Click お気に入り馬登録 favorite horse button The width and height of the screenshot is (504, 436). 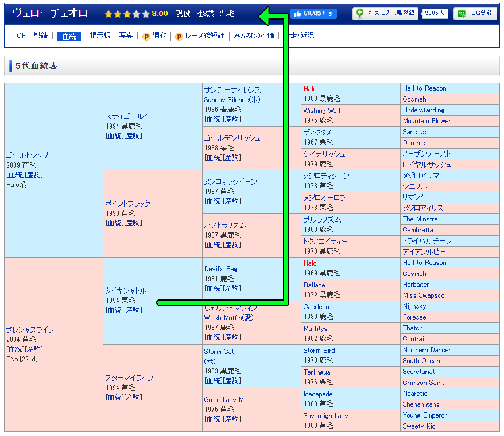[x=385, y=13]
